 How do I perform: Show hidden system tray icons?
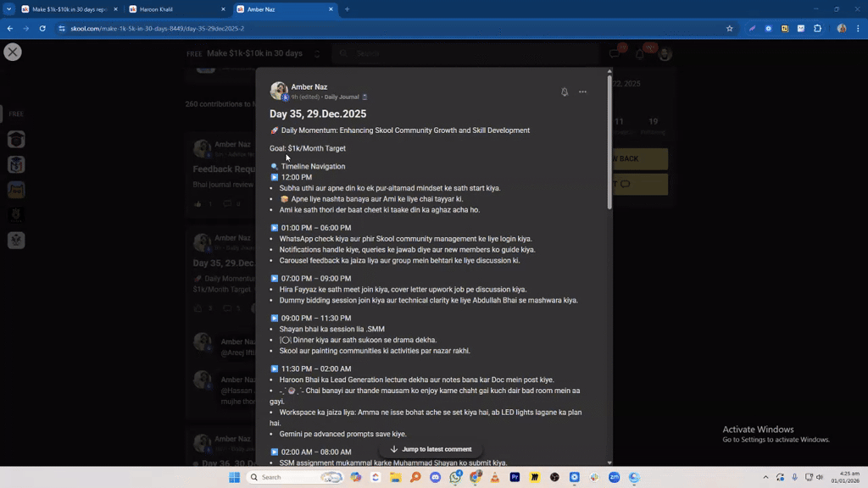pyautogui.click(x=765, y=477)
